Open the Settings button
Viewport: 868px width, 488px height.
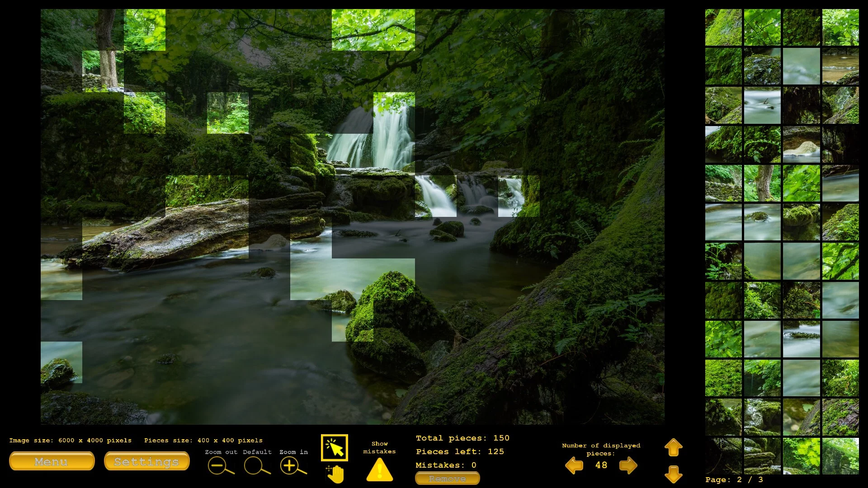[146, 461]
